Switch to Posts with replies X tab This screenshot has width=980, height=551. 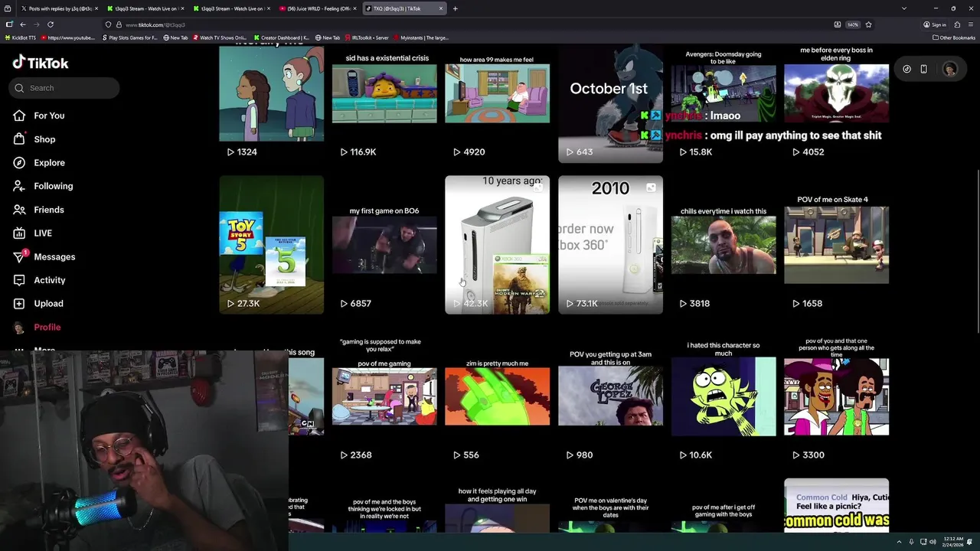59,8
